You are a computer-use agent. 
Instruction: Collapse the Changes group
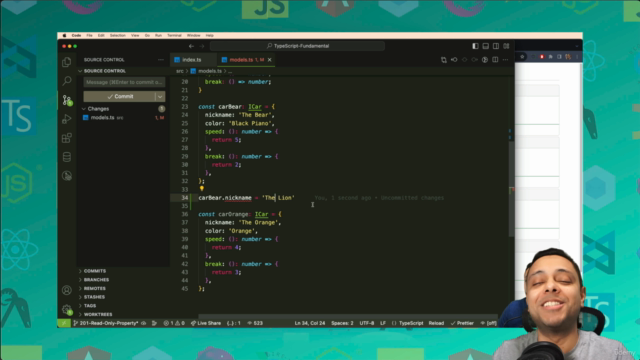click(84, 109)
